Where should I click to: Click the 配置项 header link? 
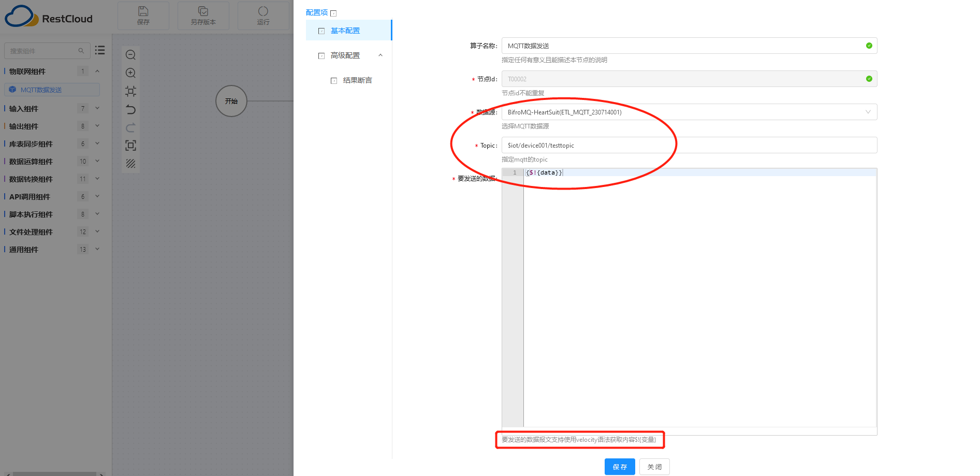pyautogui.click(x=317, y=12)
